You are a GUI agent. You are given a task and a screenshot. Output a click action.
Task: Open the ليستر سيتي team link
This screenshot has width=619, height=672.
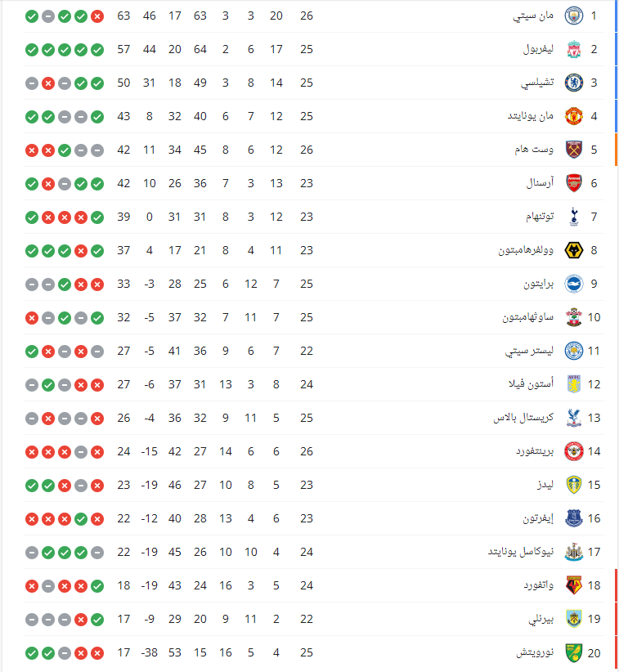529,351
